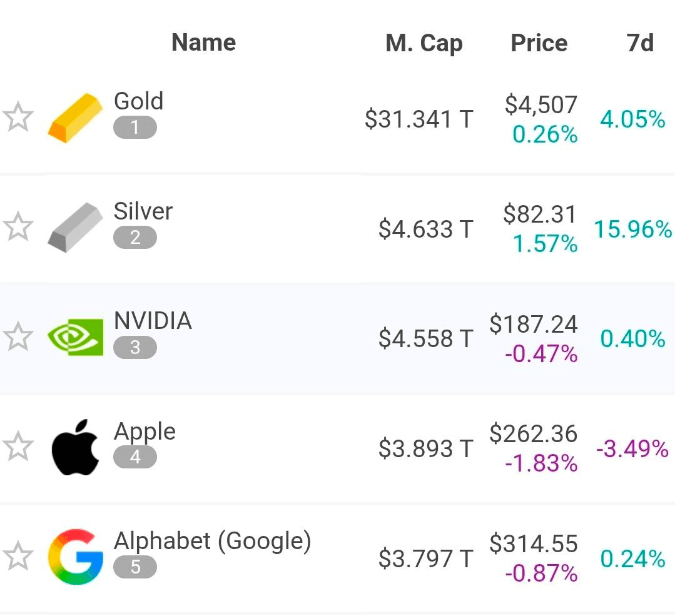This screenshot has height=616, width=675.
Task: Sort the table by Name header
Action: coord(203,43)
